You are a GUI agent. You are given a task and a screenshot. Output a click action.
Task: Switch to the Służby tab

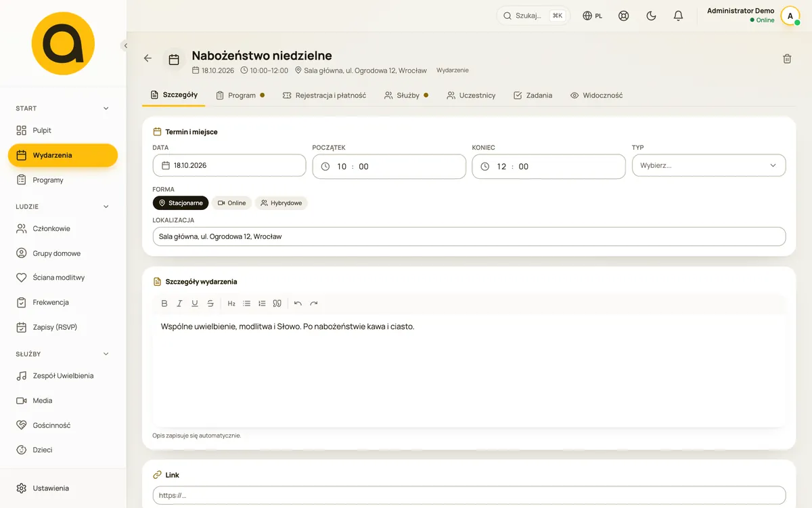click(406, 96)
